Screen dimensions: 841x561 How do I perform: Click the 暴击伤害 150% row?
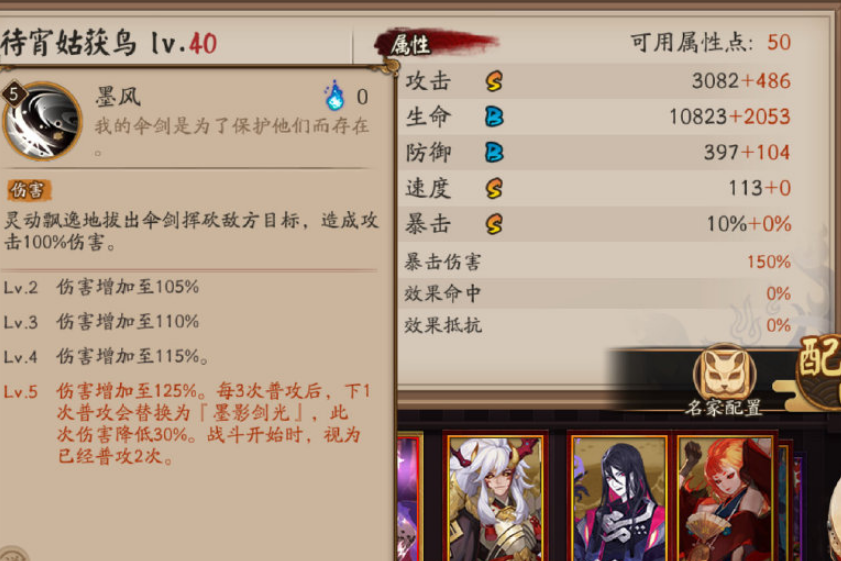click(x=597, y=262)
